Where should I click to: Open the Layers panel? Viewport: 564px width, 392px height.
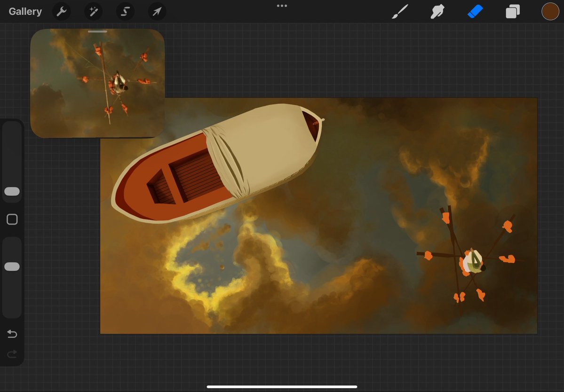pyautogui.click(x=513, y=11)
